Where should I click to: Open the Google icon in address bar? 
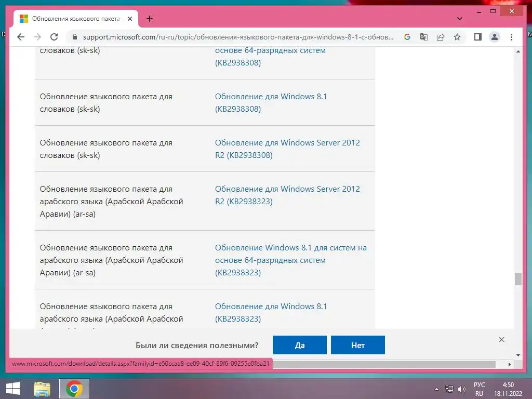click(x=407, y=37)
